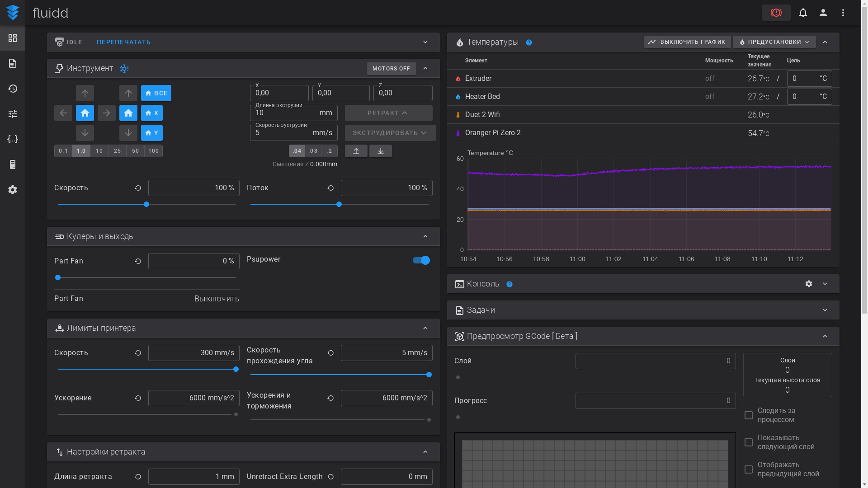Click the Поток flow slider handle

(x=339, y=204)
